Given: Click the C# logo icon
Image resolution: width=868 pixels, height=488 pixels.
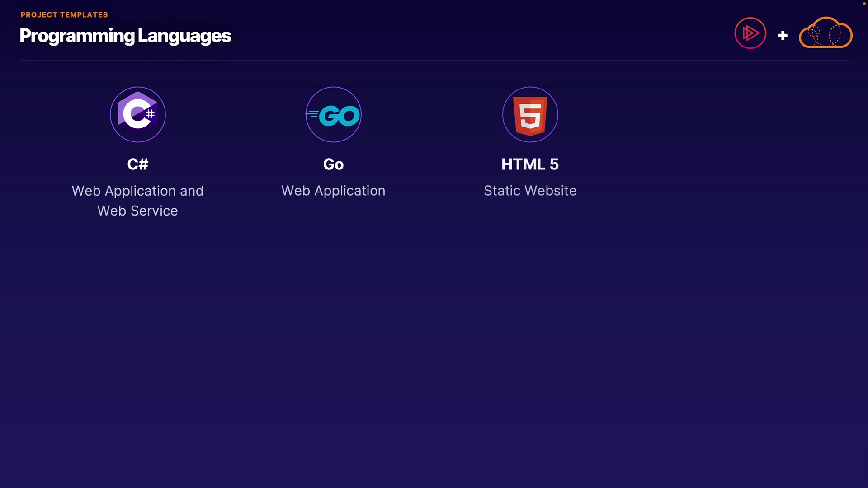Looking at the screenshot, I should 137,114.
